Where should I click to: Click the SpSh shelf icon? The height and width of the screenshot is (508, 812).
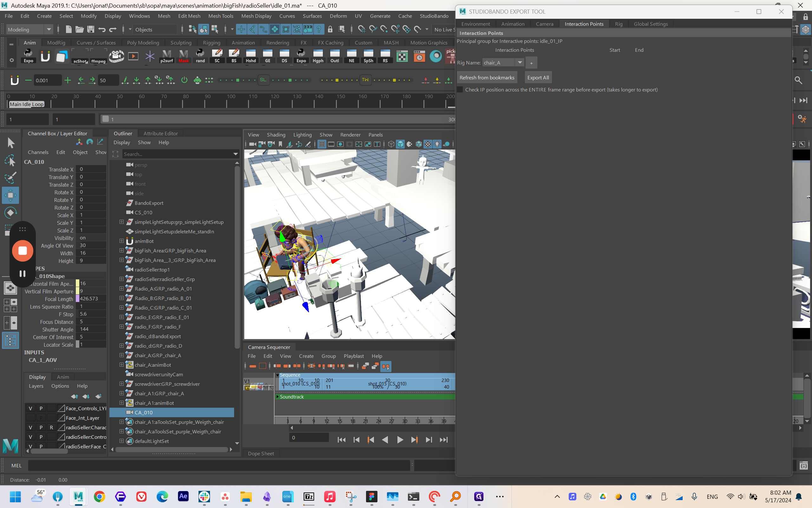pos(369,56)
